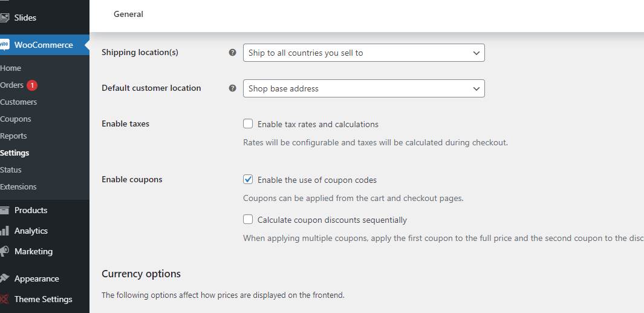Enable tax rates and calculations checkbox

pos(248,124)
